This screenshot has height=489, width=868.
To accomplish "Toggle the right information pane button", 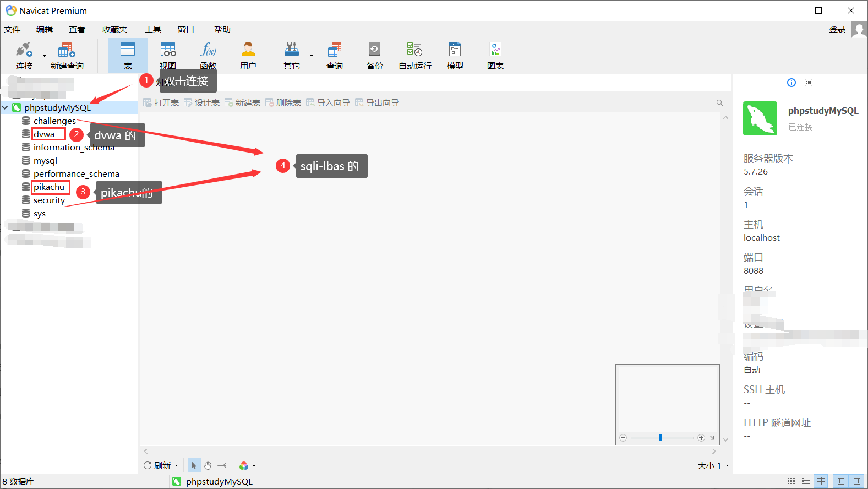I will [x=857, y=481].
